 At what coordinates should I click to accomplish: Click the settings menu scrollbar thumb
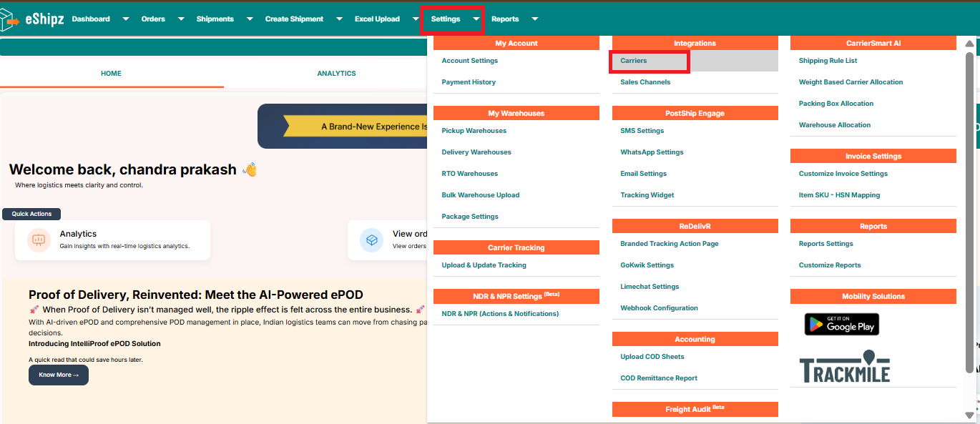[970, 212]
